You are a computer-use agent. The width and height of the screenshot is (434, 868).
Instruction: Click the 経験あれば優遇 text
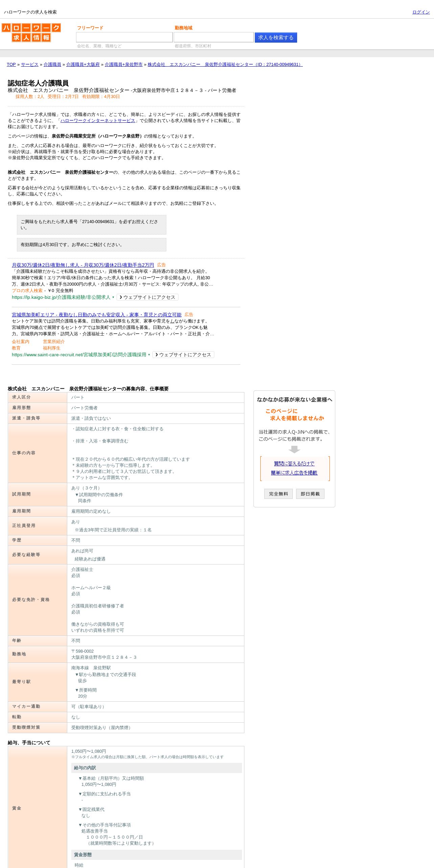[90, 559]
